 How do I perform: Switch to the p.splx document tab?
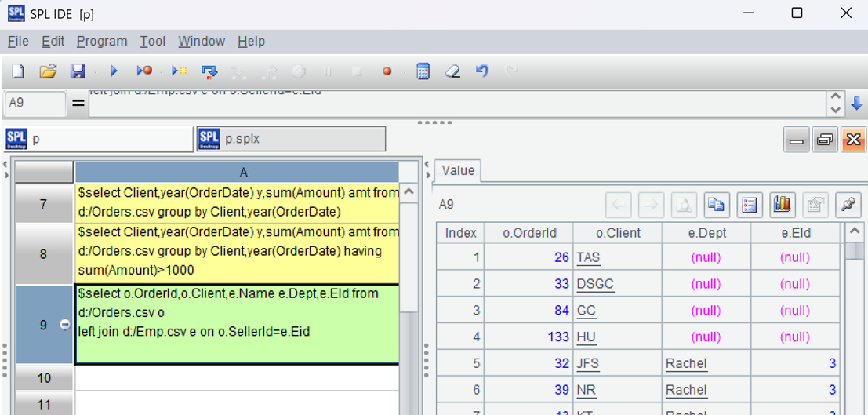[291, 139]
